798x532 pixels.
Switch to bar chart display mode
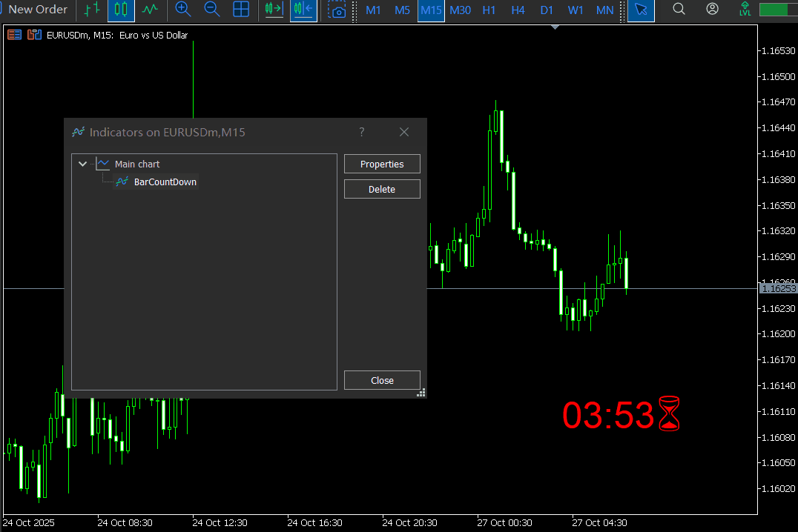tap(90, 10)
